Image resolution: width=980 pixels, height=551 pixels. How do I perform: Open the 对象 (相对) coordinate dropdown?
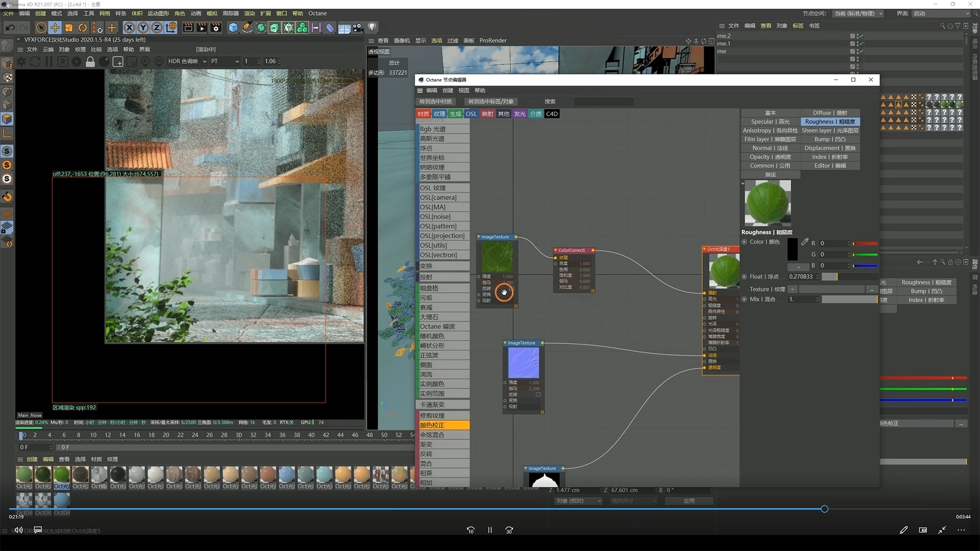click(x=579, y=501)
